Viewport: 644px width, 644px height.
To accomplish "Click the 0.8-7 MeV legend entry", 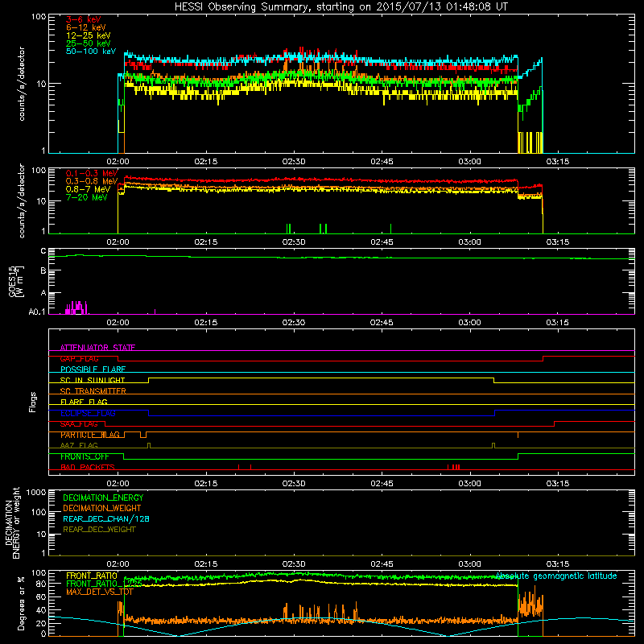I will [x=88, y=189].
